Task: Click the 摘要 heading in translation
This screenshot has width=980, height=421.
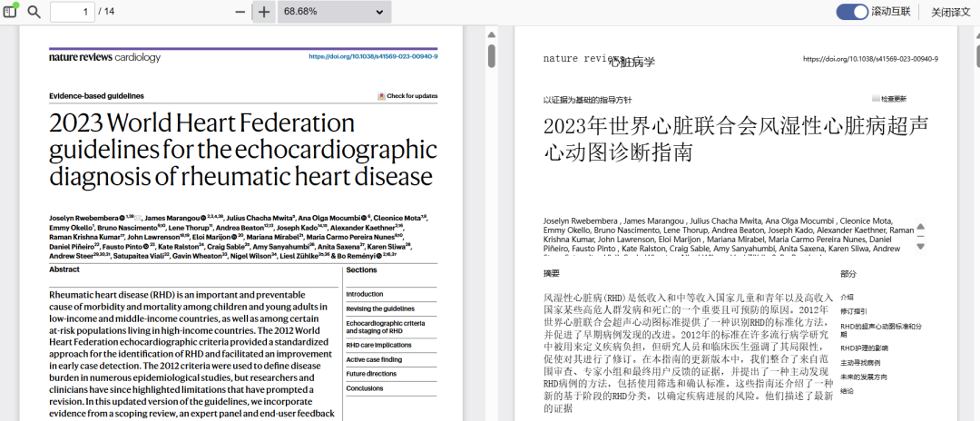Action: (552, 274)
